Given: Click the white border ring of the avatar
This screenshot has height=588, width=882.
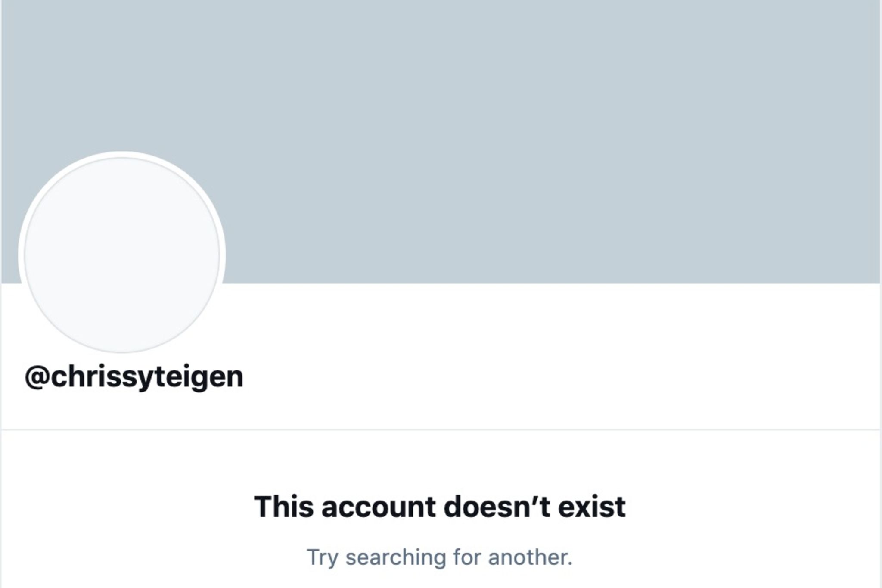Looking at the screenshot, I should tap(122, 154).
